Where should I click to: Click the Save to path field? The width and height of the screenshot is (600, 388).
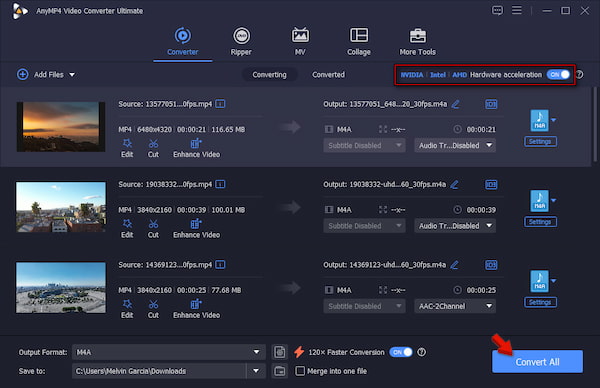click(159, 371)
